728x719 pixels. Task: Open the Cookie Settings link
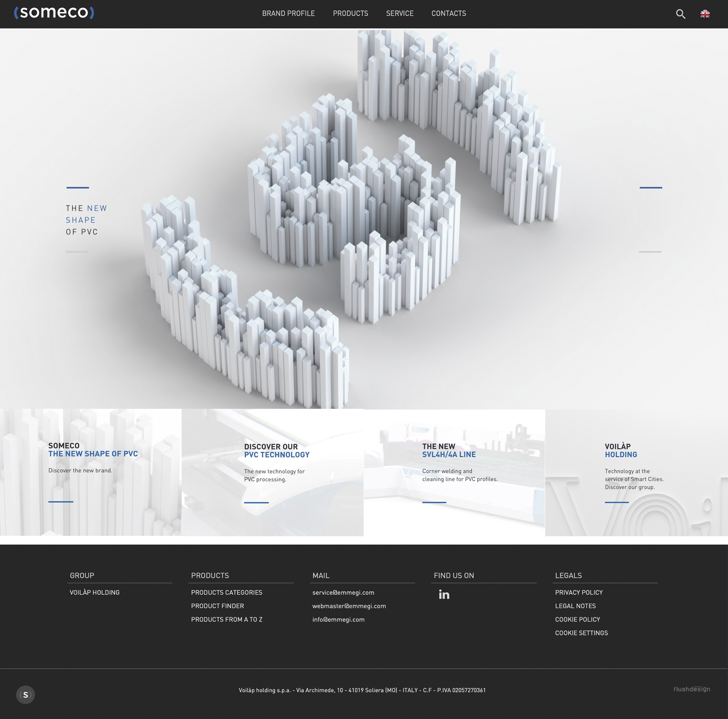click(x=581, y=633)
